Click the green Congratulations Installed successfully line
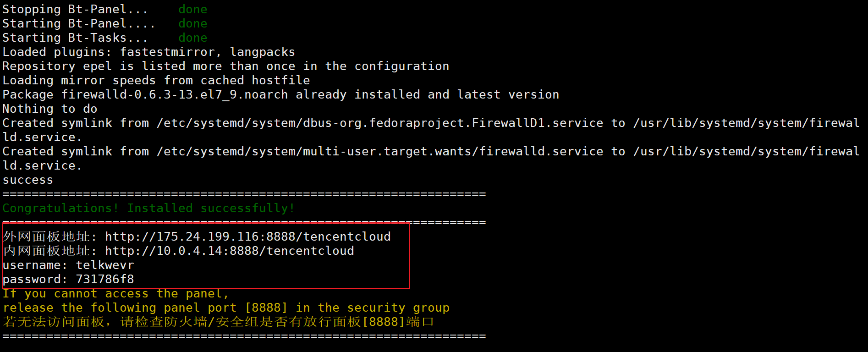 click(x=148, y=208)
